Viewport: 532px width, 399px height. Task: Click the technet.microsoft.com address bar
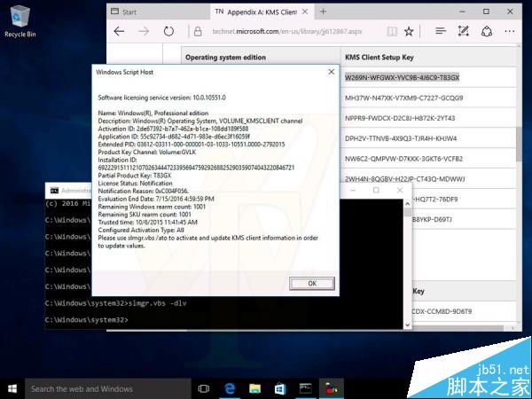point(284,31)
